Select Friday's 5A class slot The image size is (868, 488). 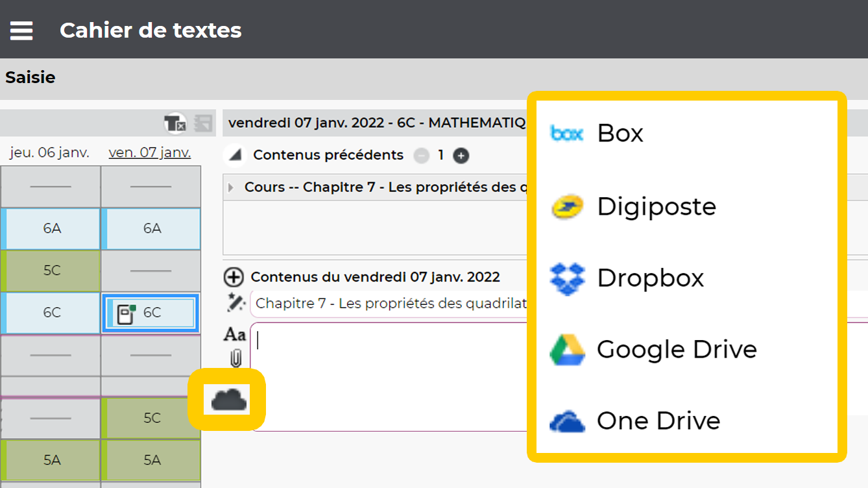pyautogui.click(x=151, y=460)
